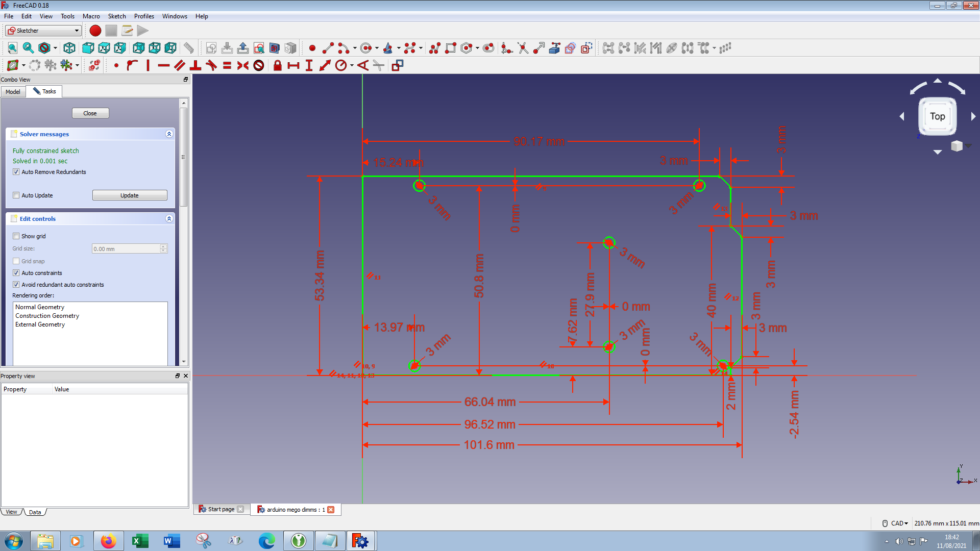Click the Update button
Viewport: 980px width, 551px height.
(x=129, y=195)
